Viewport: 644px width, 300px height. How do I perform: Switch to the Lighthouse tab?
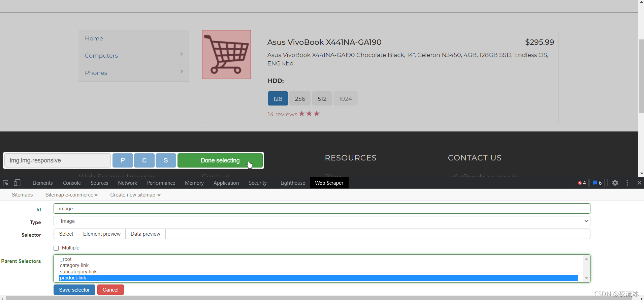tap(293, 183)
